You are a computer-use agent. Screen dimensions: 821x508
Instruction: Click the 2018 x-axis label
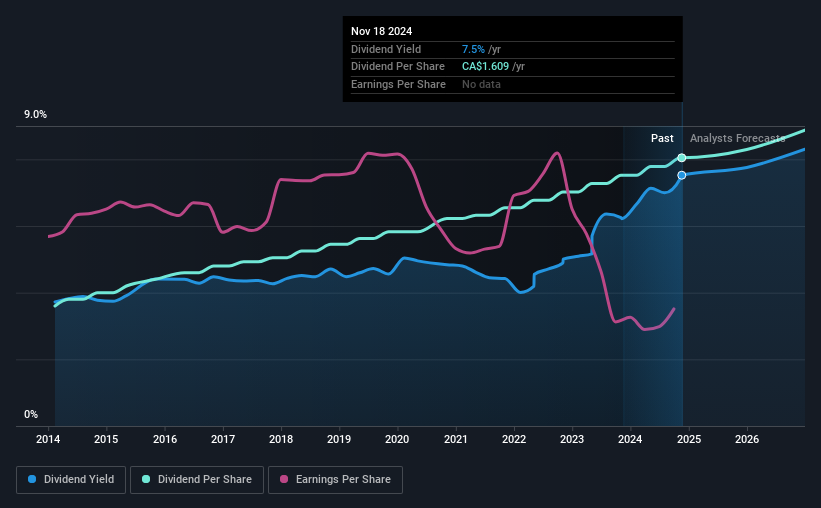coord(281,439)
